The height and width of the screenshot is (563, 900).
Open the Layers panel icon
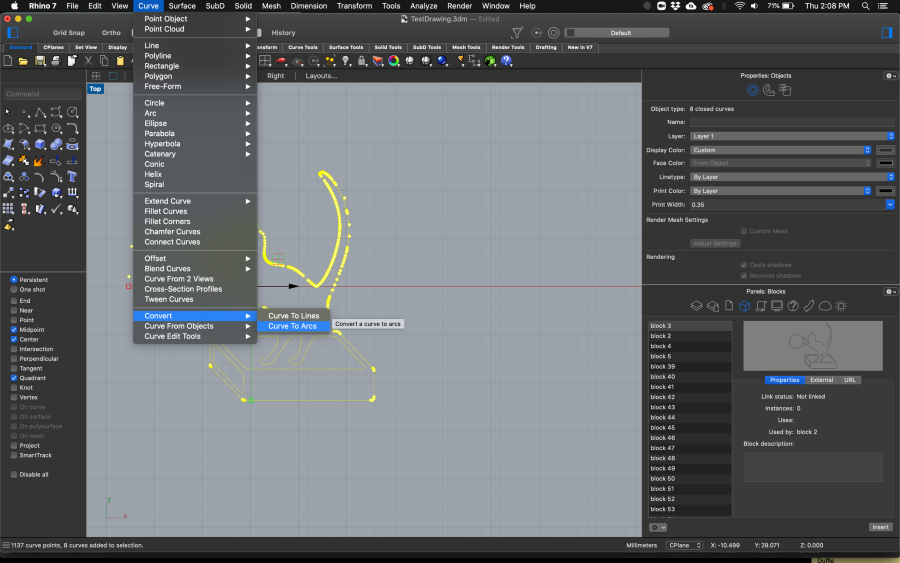697,305
